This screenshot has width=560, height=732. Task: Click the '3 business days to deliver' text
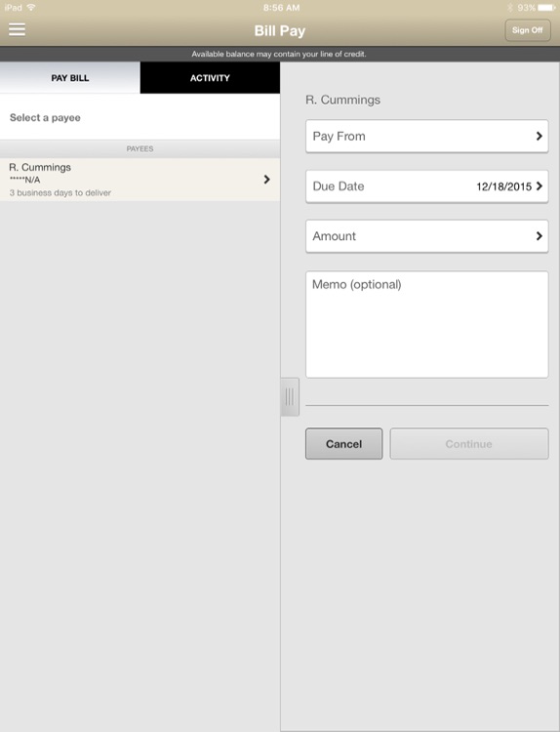tap(60, 193)
